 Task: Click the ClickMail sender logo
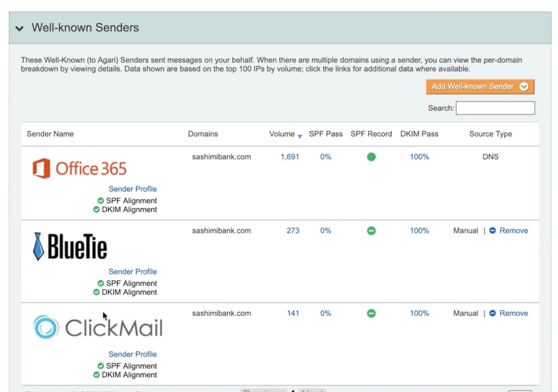(x=98, y=327)
